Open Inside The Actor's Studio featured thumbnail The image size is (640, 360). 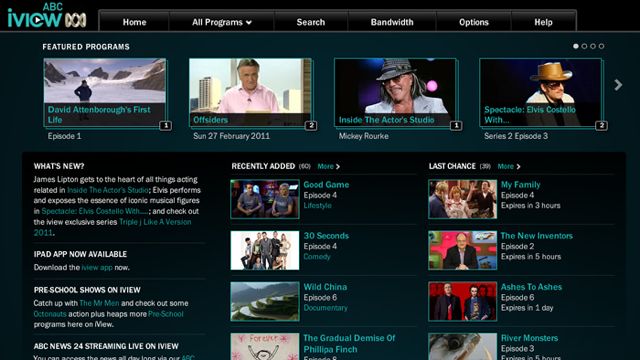pos(395,92)
